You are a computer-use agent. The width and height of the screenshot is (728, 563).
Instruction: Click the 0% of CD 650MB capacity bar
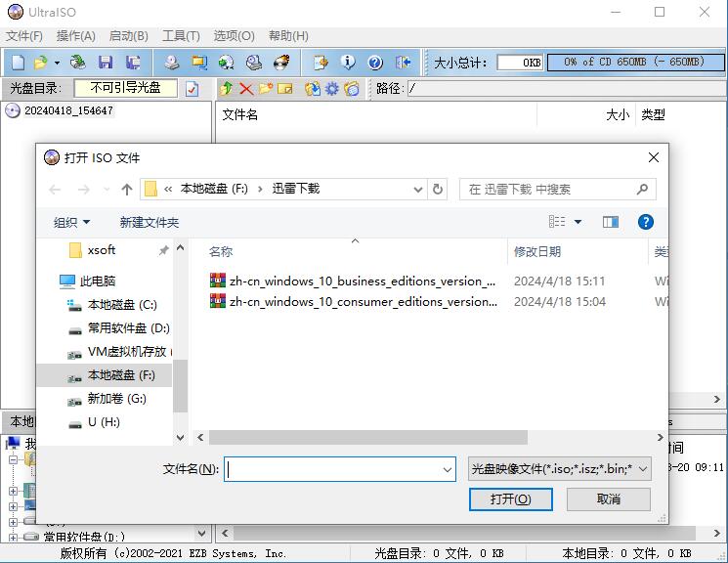[635, 63]
